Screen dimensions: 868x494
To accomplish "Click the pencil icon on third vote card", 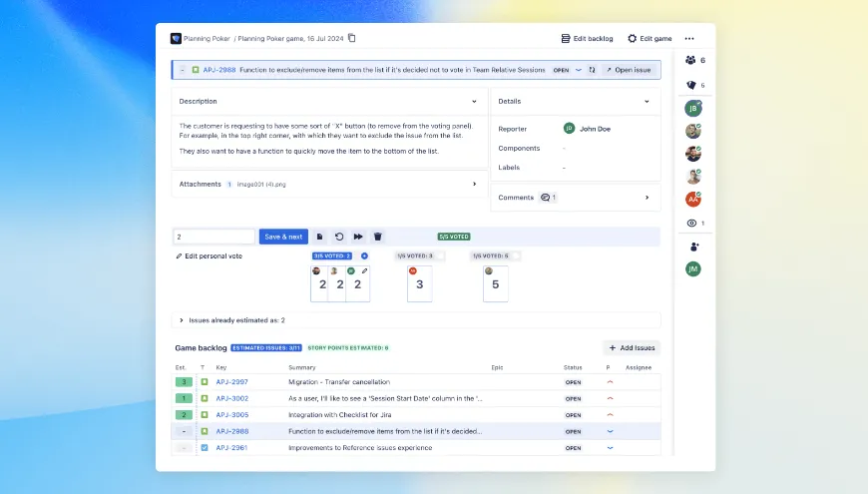I will click(365, 270).
